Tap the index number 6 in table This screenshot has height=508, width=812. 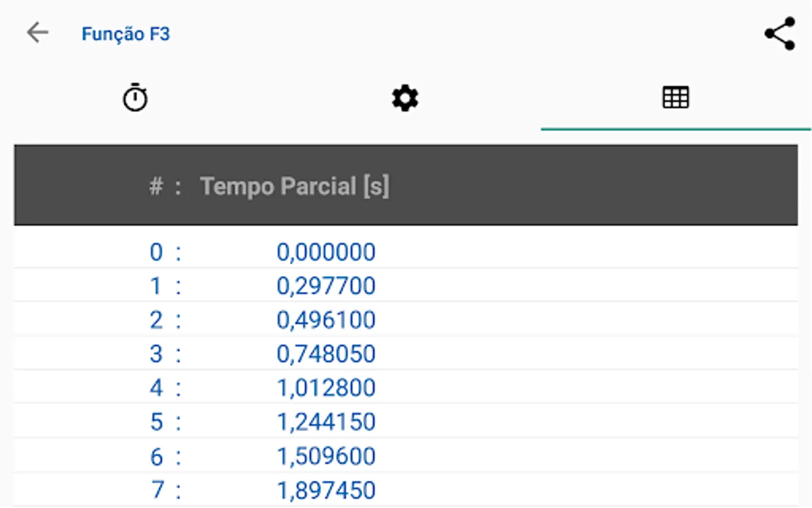point(156,456)
